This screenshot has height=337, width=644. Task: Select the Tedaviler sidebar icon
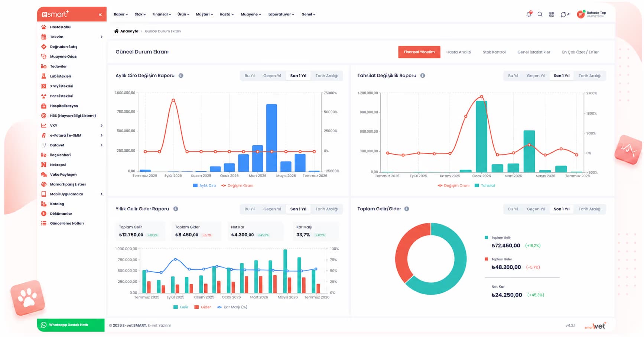tap(44, 67)
